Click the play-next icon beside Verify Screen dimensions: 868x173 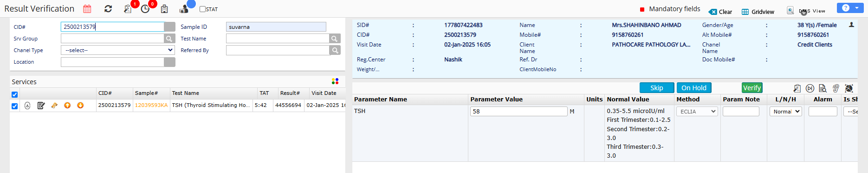[810, 88]
